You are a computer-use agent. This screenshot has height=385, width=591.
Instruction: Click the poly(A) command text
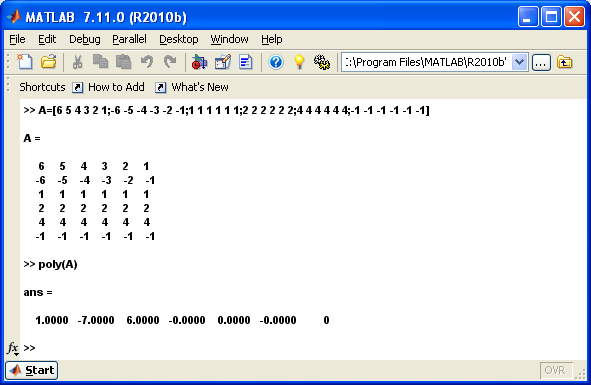[x=58, y=264]
